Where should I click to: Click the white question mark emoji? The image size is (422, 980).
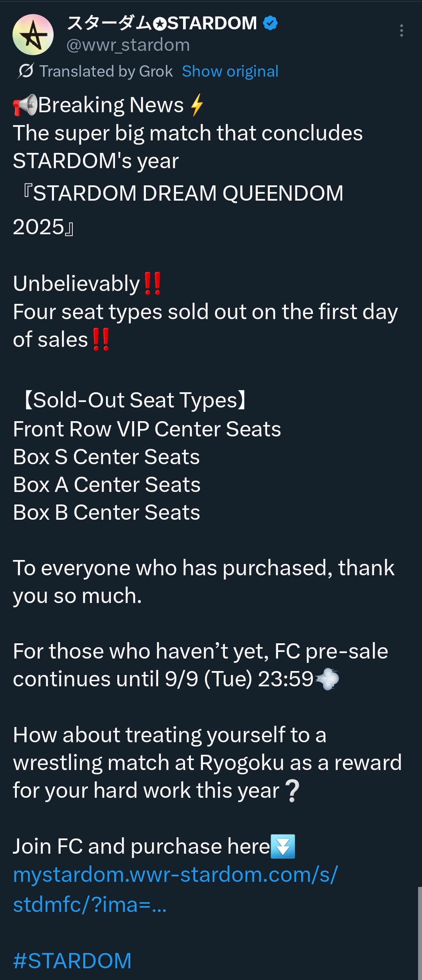(x=293, y=791)
